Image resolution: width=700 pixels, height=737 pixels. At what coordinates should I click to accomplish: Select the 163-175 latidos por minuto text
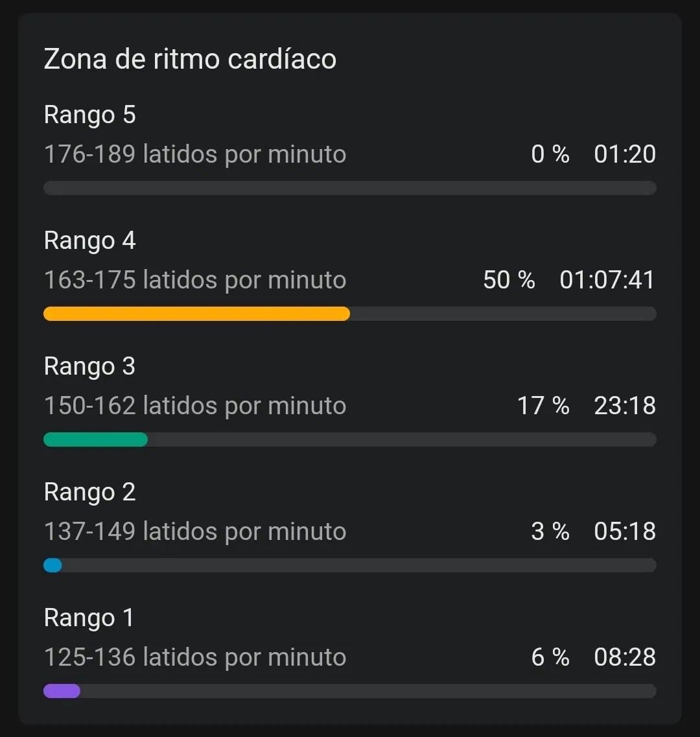click(x=195, y=280)
